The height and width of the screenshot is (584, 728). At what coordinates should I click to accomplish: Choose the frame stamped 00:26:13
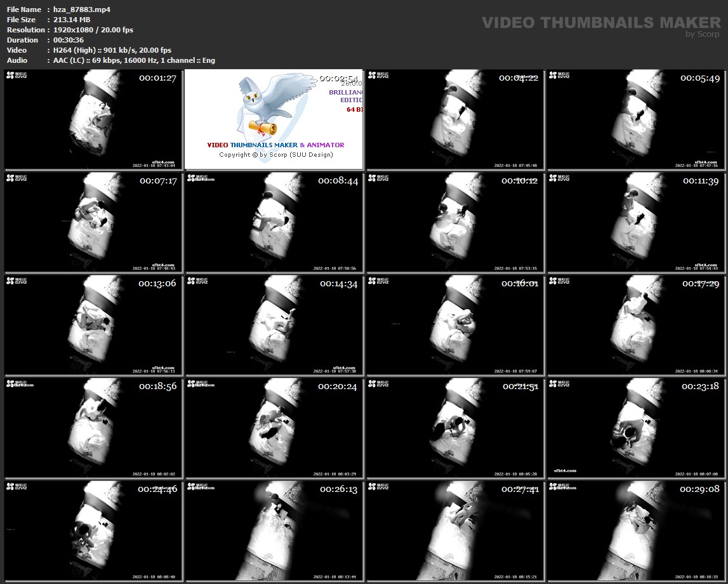274,531
